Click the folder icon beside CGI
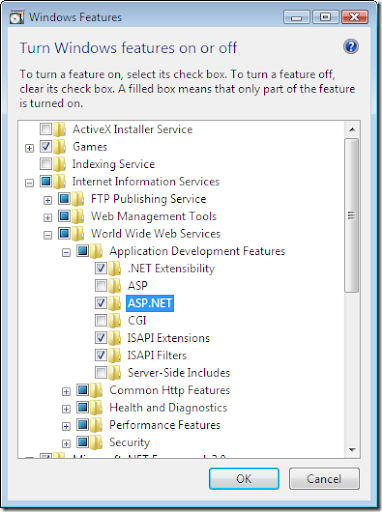The height and width of the screenshot is (512, 382). pyautogui.click(x=115, y=320)
